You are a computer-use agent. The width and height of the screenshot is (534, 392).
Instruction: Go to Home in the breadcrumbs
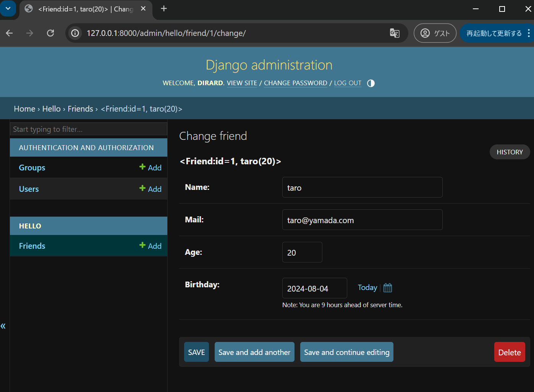click(24, 109)
